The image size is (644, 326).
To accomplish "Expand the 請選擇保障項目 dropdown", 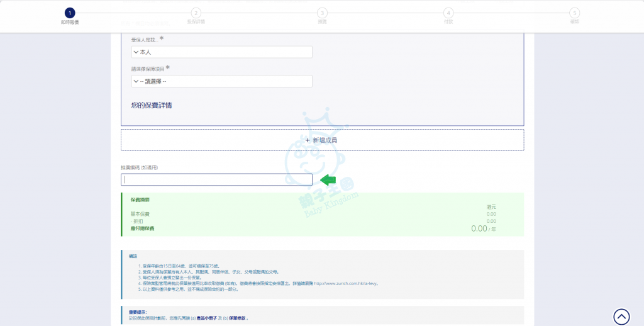I will pos(222,81).
